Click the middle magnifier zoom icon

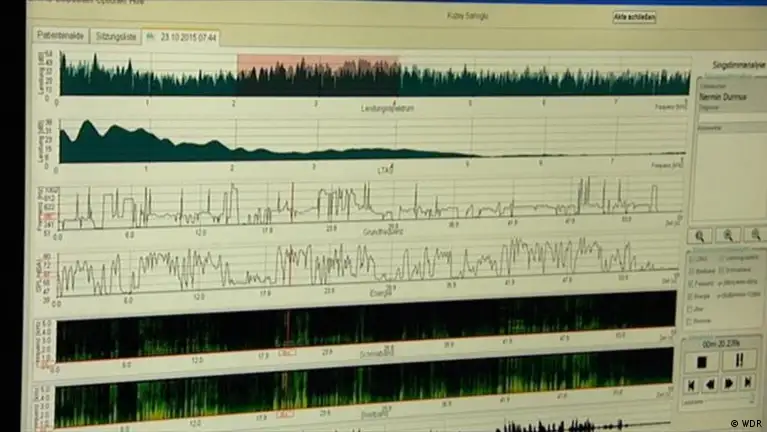(728, 236)
